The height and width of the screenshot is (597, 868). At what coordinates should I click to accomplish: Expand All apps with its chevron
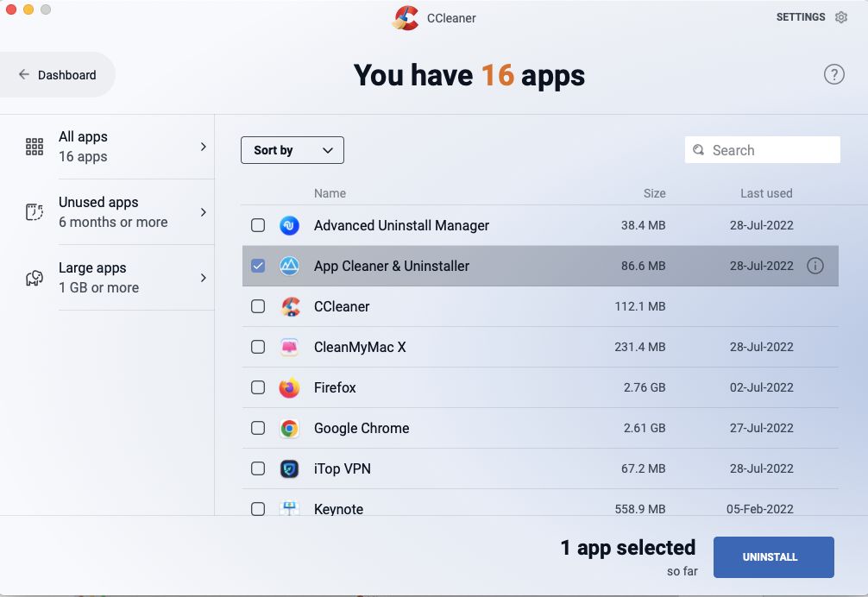[203, 147]
